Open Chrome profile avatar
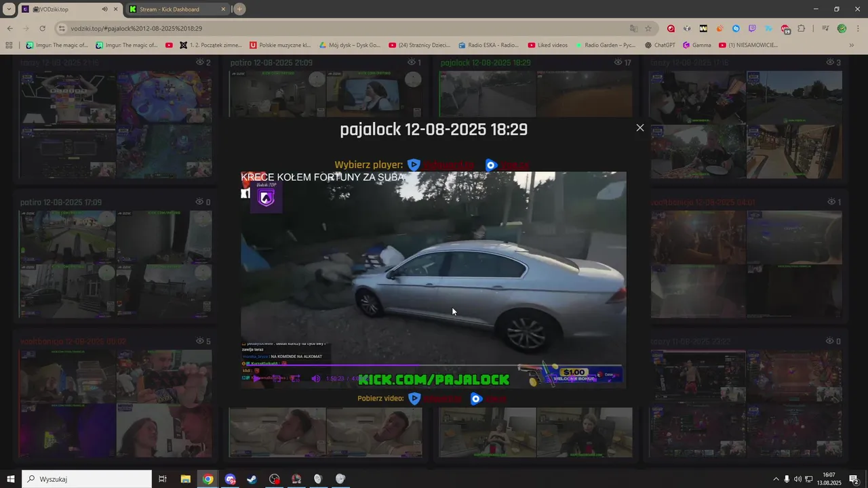 click(x=842, y=28)
